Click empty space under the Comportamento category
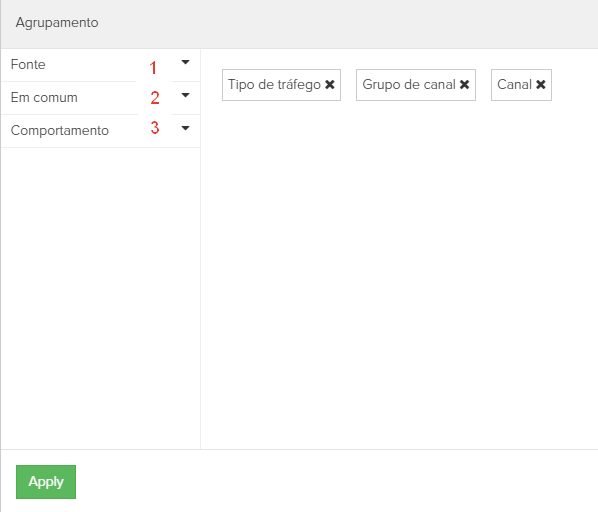Viewport: 598px width, 512px height. click(101, 298)
